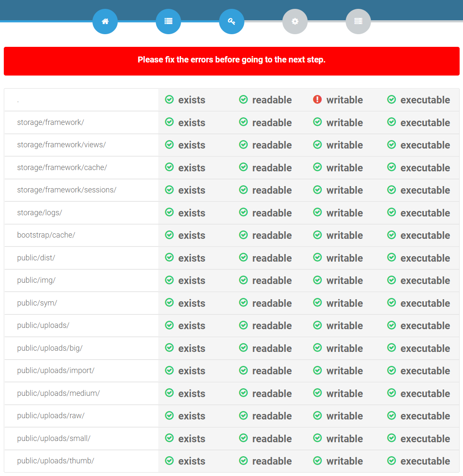463x476 pixels.
Task: Select the public/dist/ directory link
Action: click(36, 257)
